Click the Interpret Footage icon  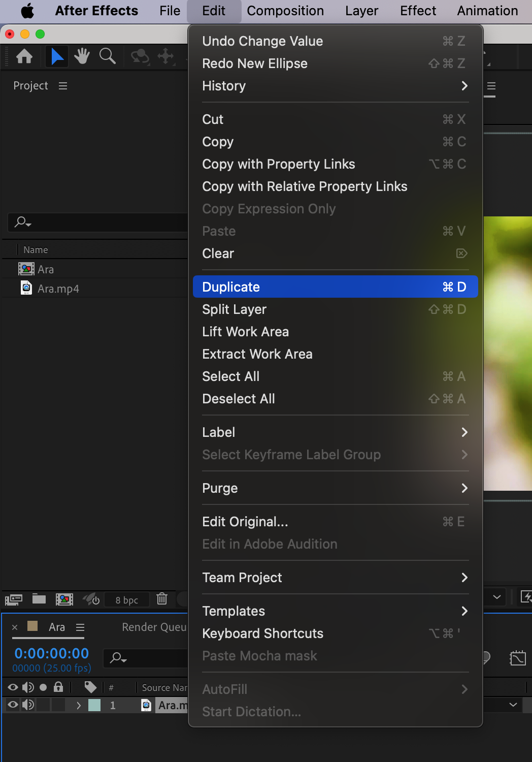click(14, 600)
